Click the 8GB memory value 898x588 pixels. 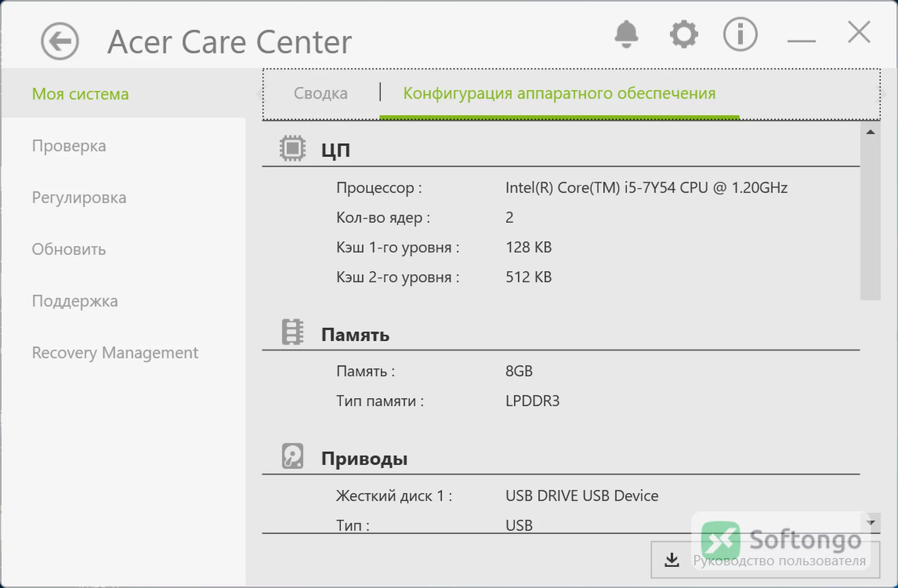519,371
